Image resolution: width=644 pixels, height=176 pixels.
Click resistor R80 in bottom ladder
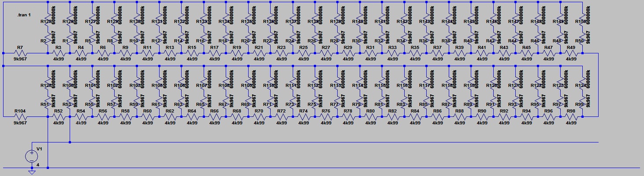371,117
